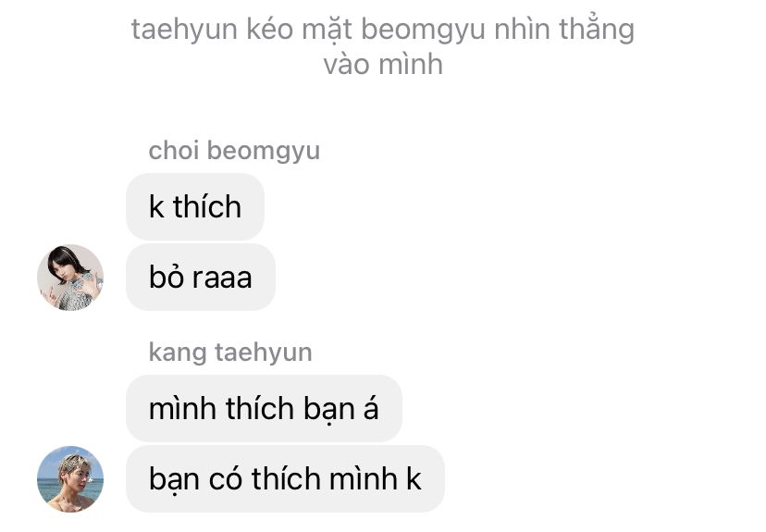Click the word "taehyun" in the gray system message
This screenshot has height=532, width=766.
184,30
